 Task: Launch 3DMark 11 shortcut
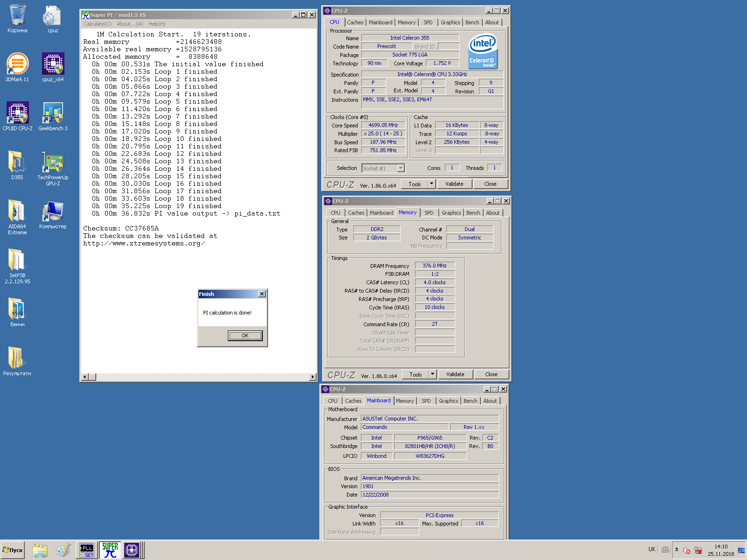(17, 68)
